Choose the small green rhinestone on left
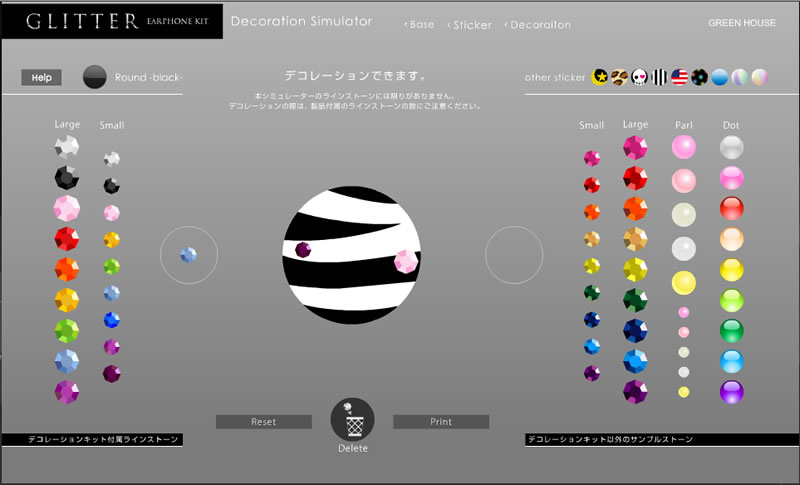 (x=111, y=267)
